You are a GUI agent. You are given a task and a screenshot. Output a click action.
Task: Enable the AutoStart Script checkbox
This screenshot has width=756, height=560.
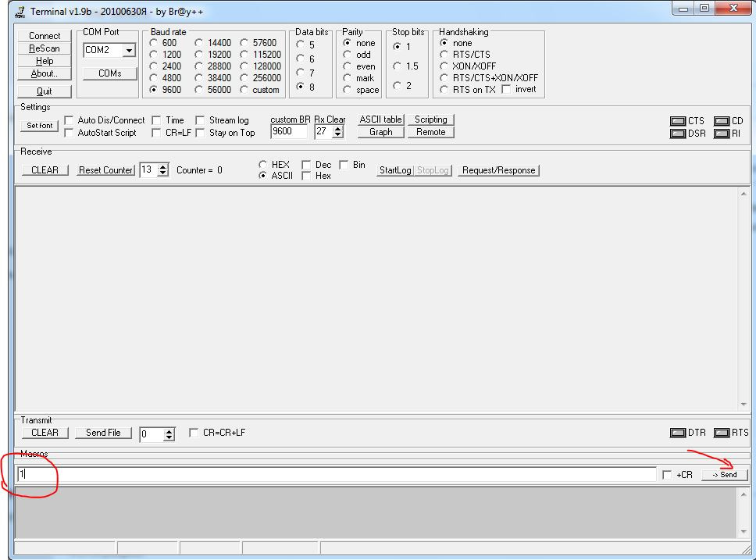click(69, 133)
